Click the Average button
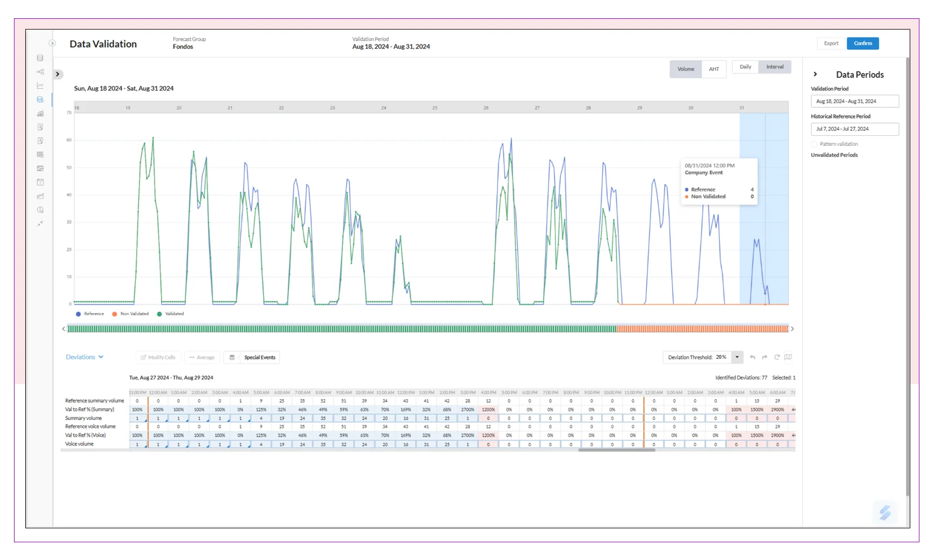The width and height of the screenshot is (935, 560). 202,357
